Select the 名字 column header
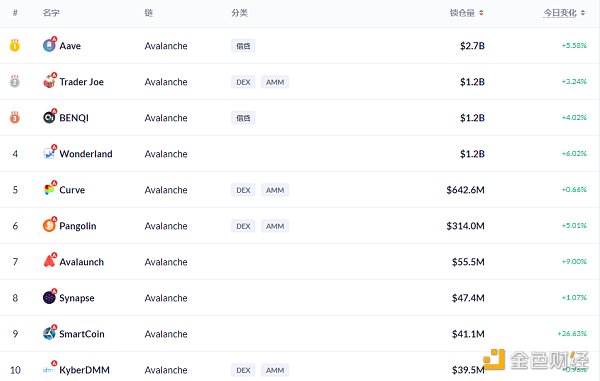600x381 pixels. click(51, 13)
